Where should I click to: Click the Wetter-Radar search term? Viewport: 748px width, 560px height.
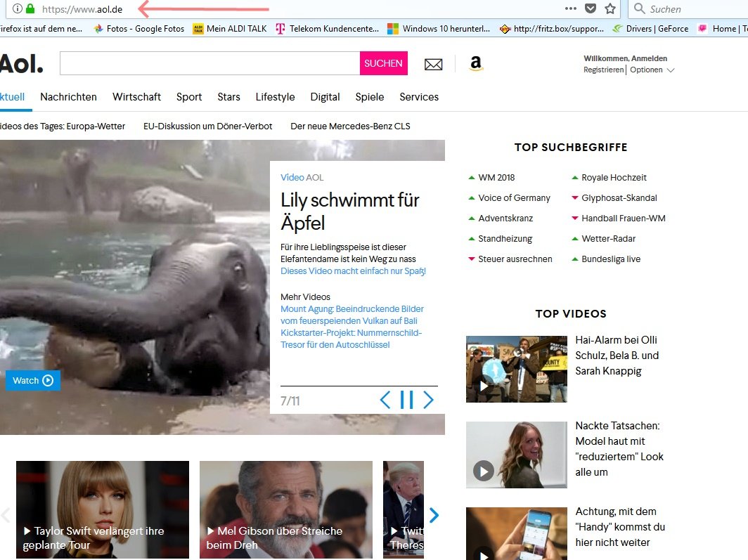(x=608, y=239)
